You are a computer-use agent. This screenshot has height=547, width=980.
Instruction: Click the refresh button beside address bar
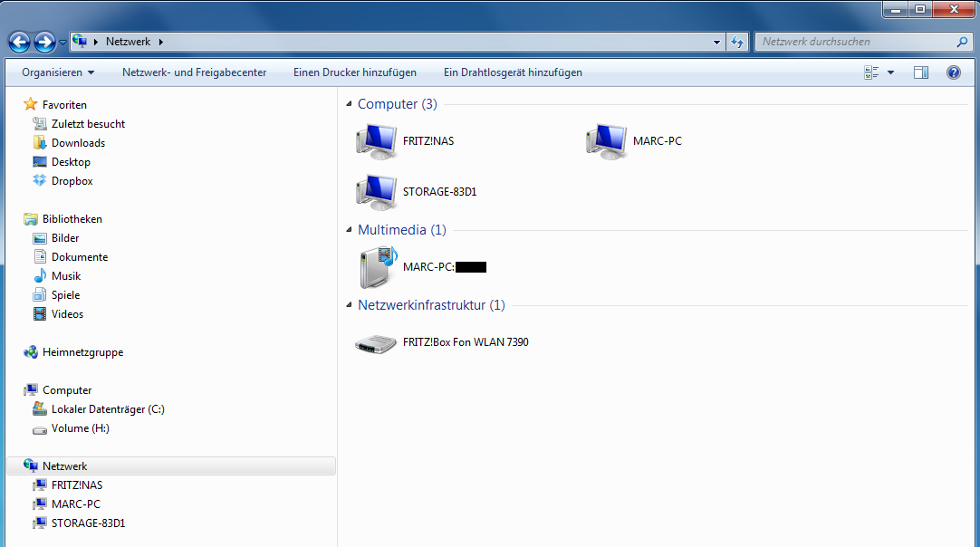click(737, 42)
